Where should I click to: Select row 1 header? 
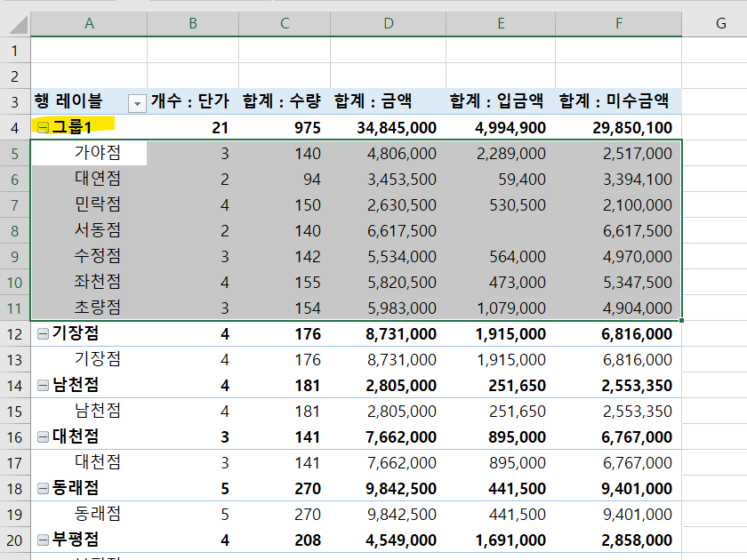[x=15, y=51]
